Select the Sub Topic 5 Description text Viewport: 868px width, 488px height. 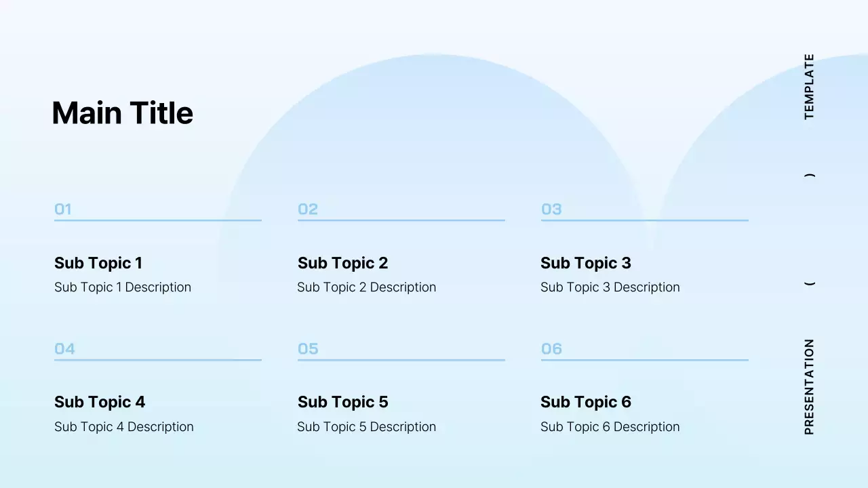coord(366,427)
